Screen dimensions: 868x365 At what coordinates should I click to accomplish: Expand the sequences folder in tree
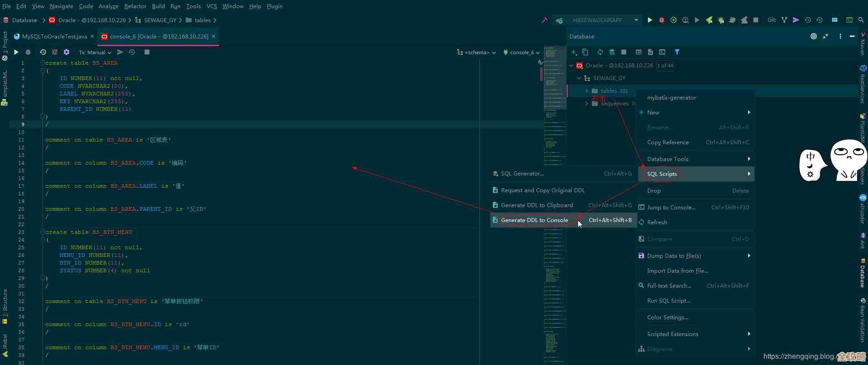[587, 104]
